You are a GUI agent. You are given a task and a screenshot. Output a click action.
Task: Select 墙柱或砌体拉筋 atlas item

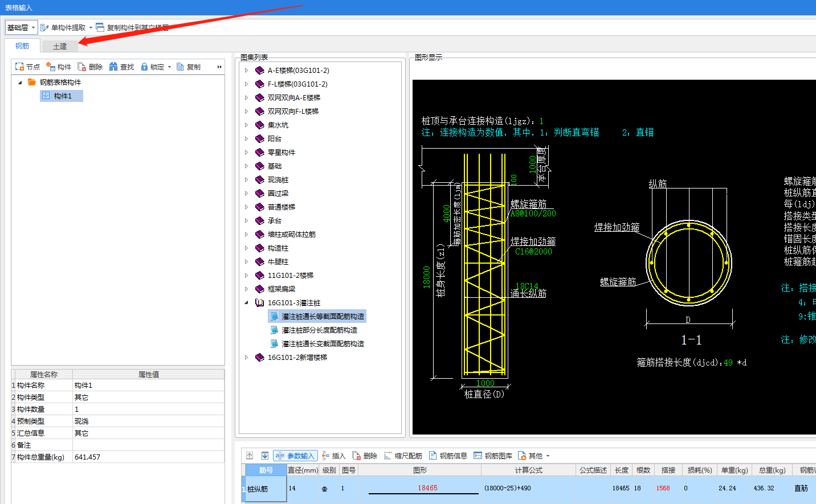click(291, 235)
